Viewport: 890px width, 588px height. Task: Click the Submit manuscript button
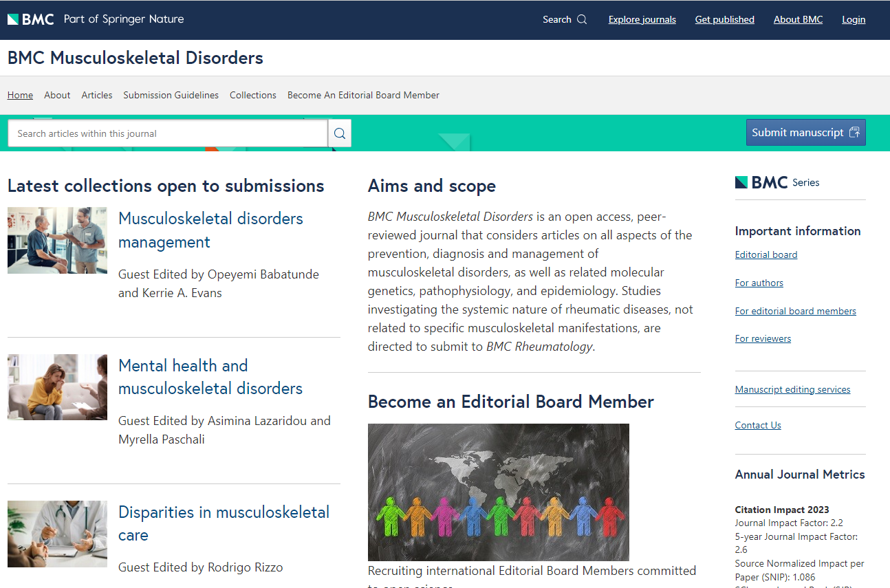(x=805, y=133)
